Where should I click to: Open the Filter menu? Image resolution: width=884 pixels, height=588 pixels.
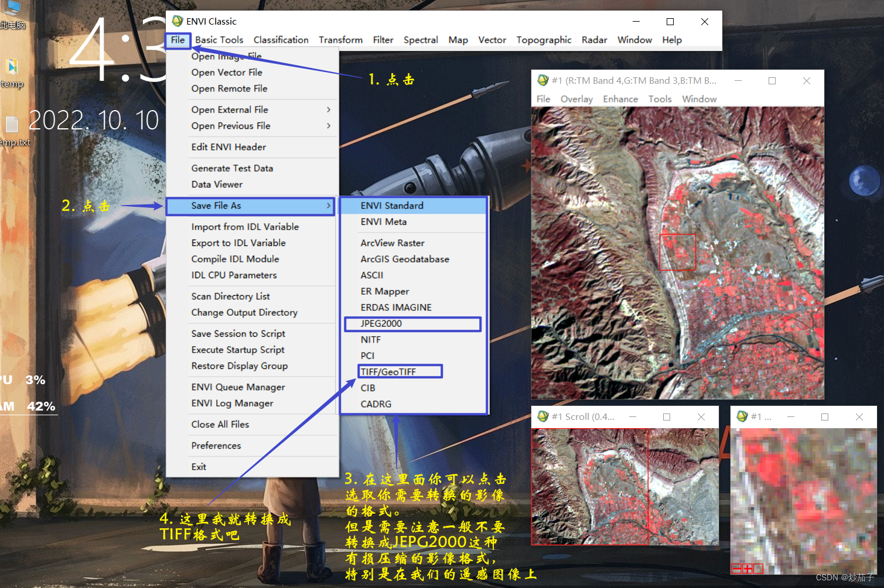[x=383, y=40]
